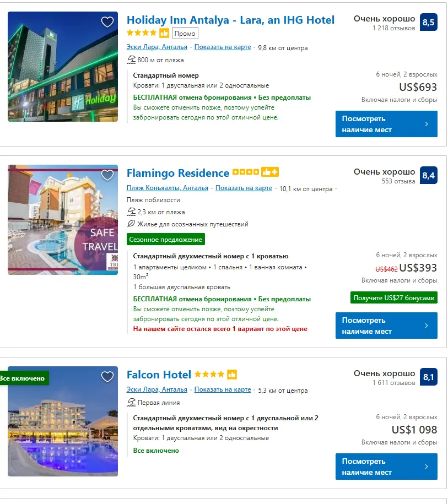Screen dimensions: 448x504
Task: Click Flamingo Residence yellow square rating icons
Action: coord(246,172)
